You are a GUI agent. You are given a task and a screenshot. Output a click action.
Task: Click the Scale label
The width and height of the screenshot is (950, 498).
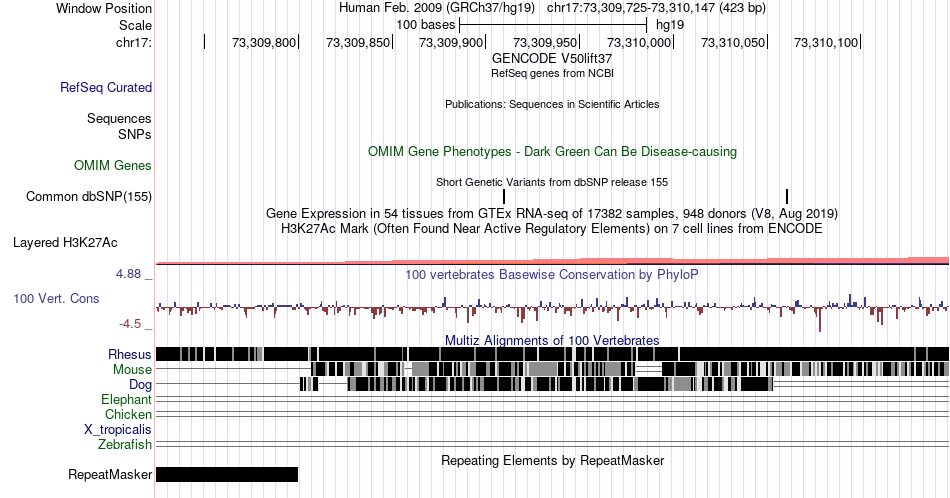135,25
